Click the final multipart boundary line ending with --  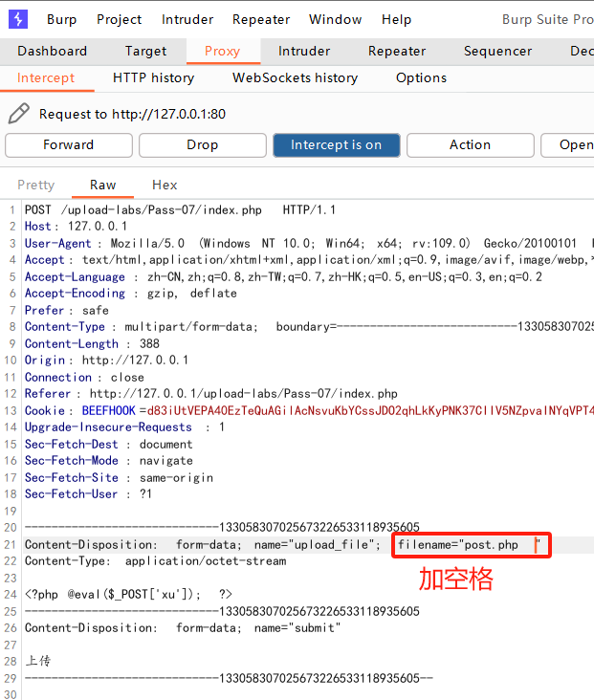(x=229, y=679)
